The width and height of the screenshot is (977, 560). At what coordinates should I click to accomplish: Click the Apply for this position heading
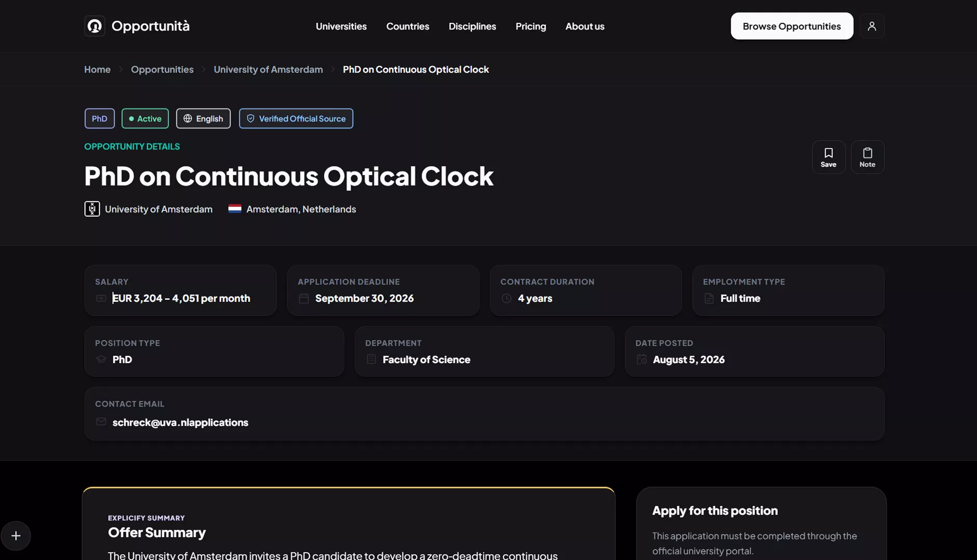coord(715,511)
